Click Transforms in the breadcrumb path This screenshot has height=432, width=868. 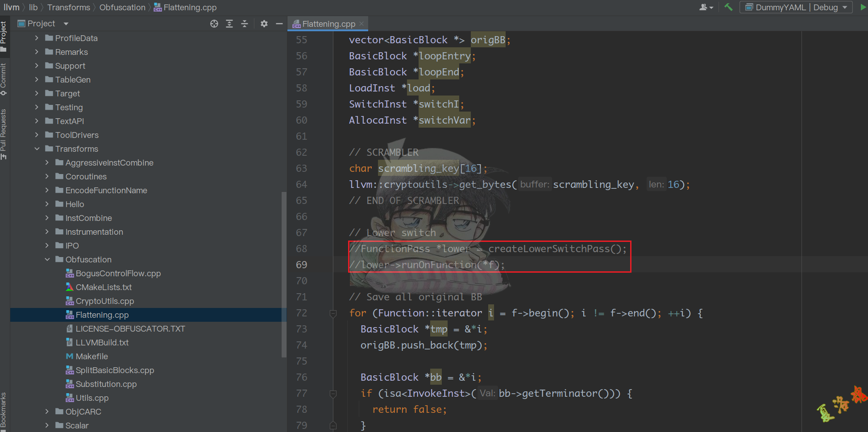point(69,7)
